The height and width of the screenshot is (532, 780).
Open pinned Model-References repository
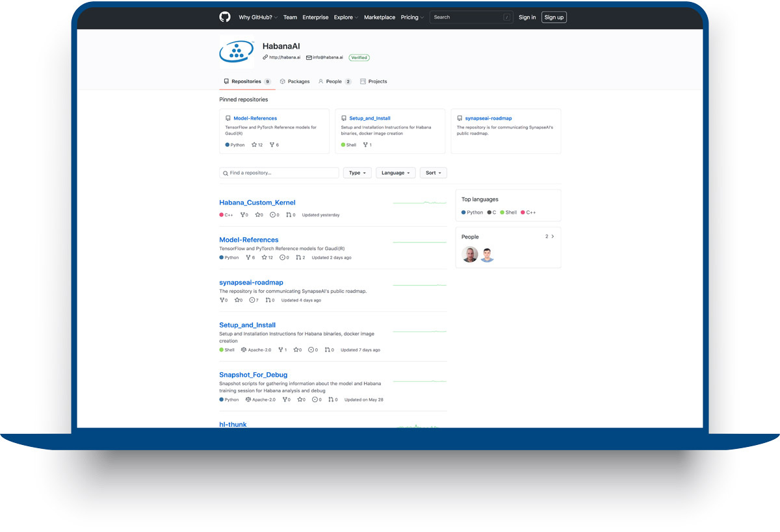(255, 118)
